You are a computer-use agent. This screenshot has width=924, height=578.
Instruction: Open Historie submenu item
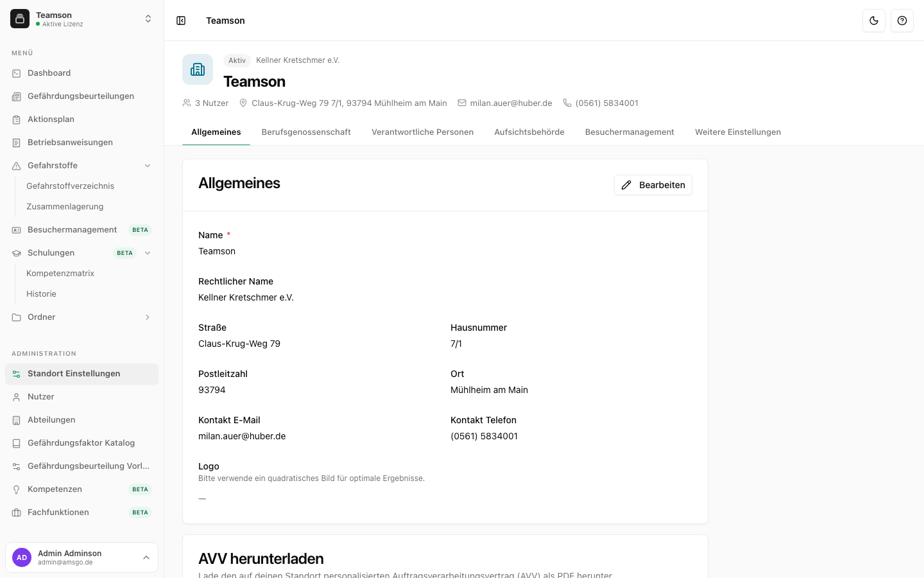click(x=41, y=294)
